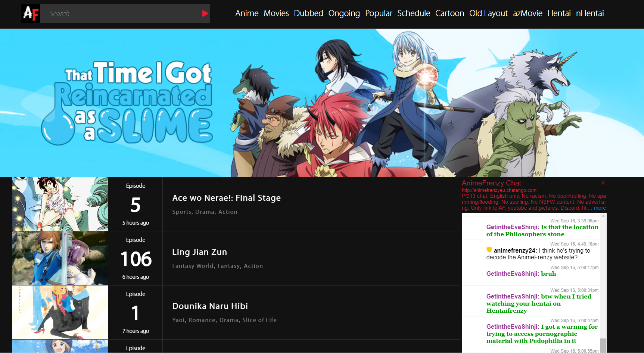The height and width of the screenshot is (353, 644).
Task: Open Ace wo Nerae!: Final Stage title
Action: [x=226, y=198]
